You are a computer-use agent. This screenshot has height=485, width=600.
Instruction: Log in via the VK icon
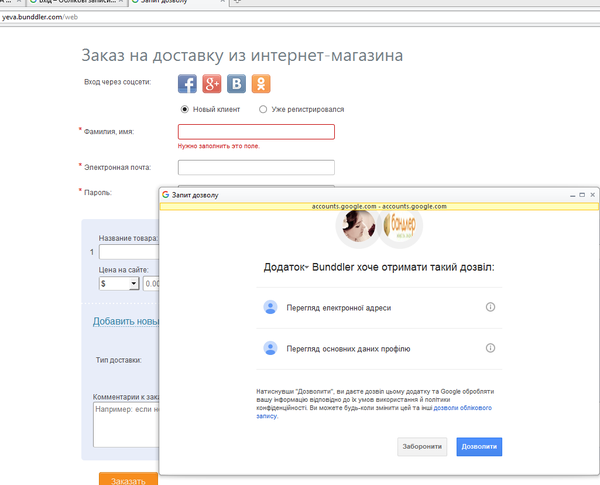(236, 84)
